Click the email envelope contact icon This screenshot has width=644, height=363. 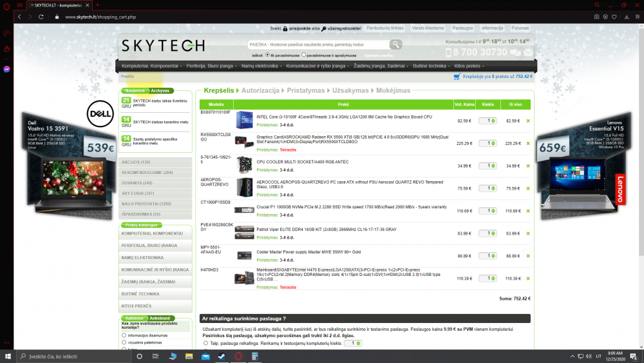[528, 52]
